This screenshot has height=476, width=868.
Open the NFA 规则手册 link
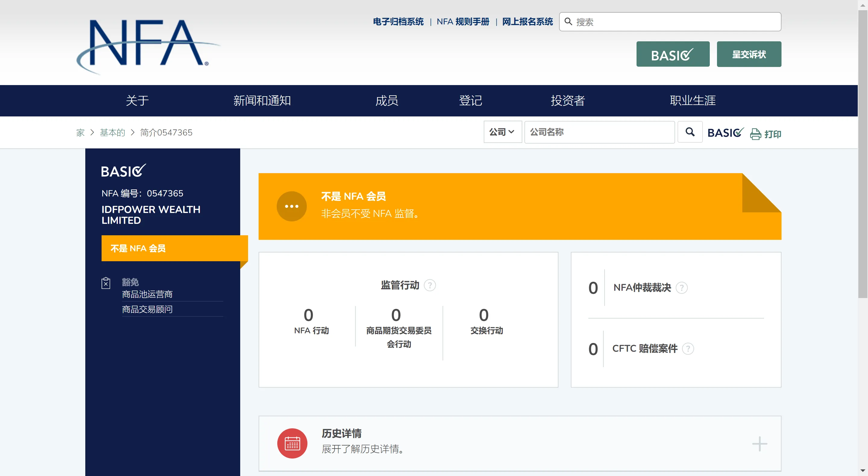(463, 22)
